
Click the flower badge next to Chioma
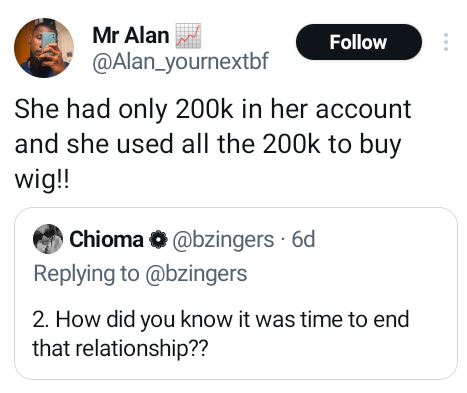click(x=158, y=240)
